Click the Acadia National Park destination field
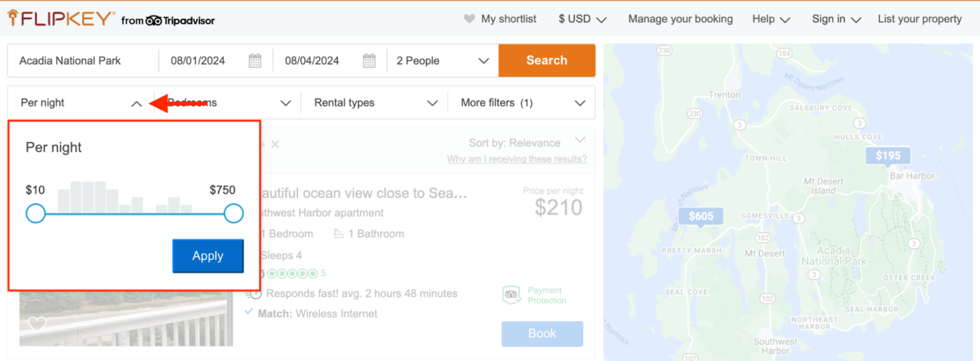 (x=83, y=61)
